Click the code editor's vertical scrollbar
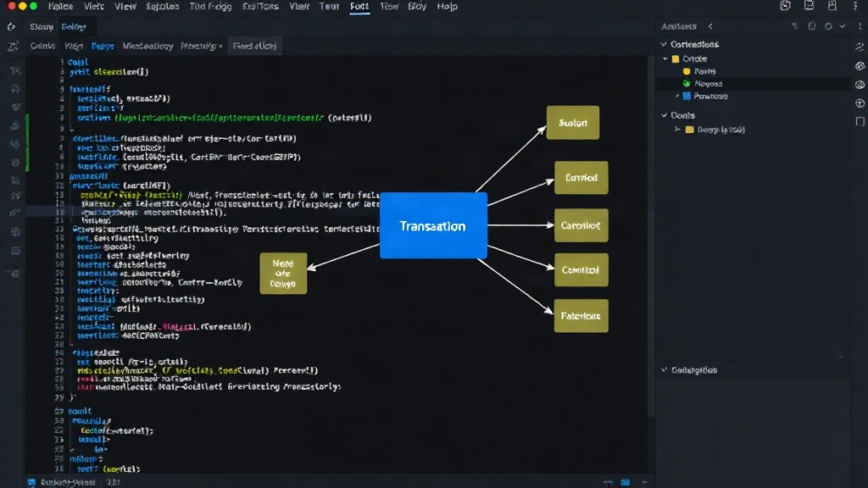This screenshot has height=488, width=868. (651, 237)
